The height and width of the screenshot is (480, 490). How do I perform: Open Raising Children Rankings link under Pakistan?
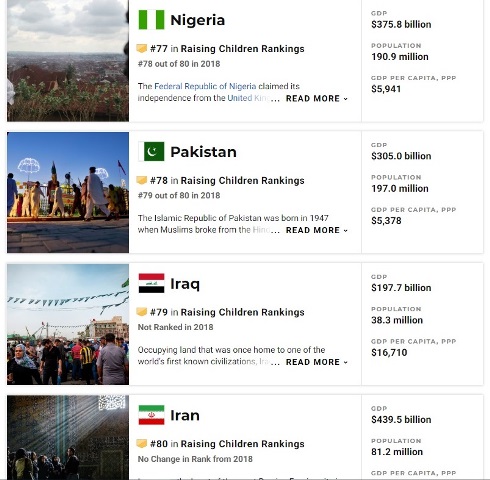(x=242, y=180)
